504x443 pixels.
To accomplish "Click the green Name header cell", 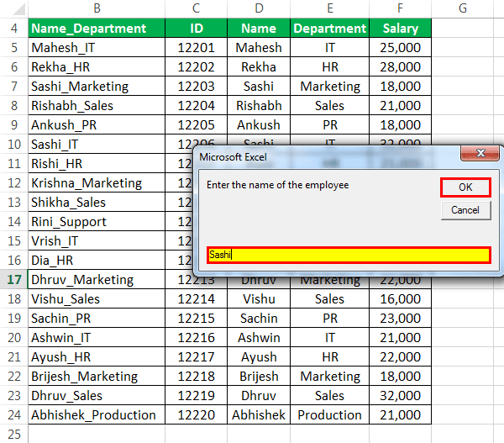I will coord(259,28).
